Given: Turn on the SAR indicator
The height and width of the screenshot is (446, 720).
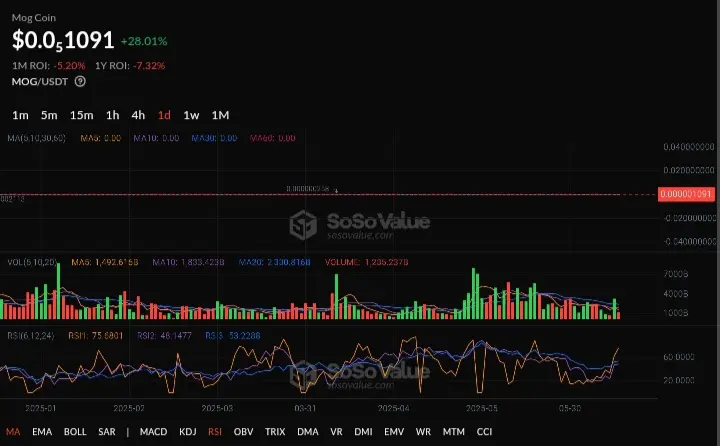Looking at the screenshot, I should [x=107, y=432].
